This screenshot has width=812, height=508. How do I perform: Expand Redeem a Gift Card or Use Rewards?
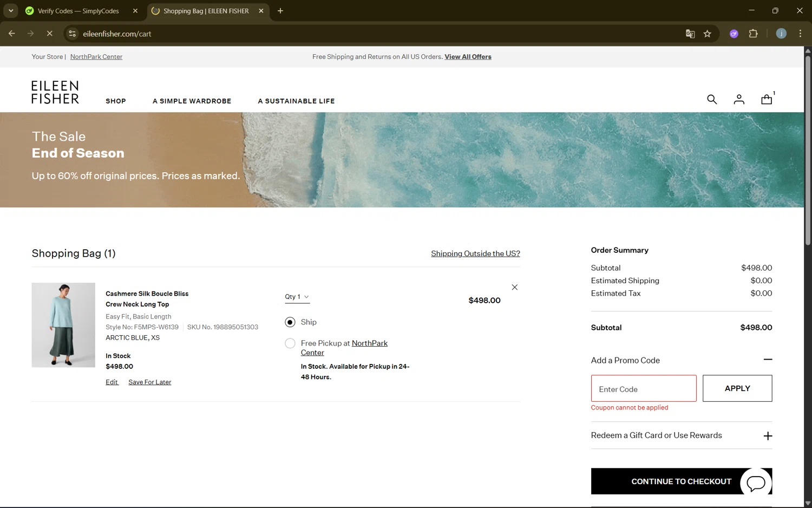(768, 436)
